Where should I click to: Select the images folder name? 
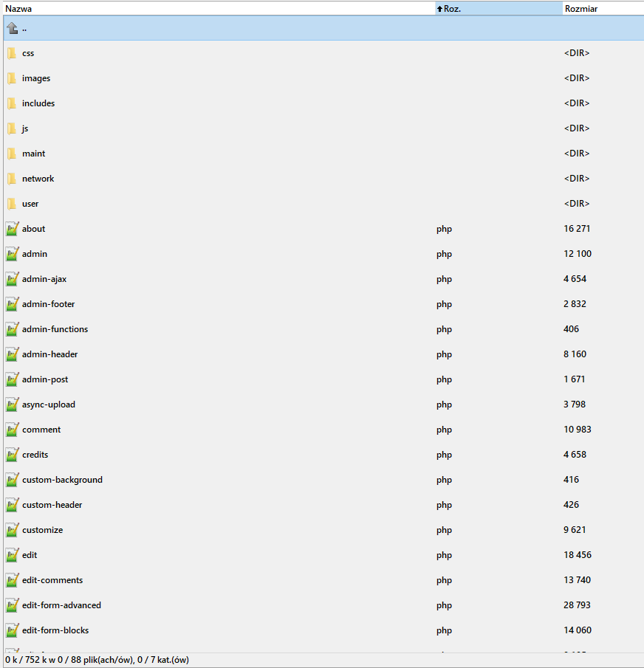(x=36, y=78)
